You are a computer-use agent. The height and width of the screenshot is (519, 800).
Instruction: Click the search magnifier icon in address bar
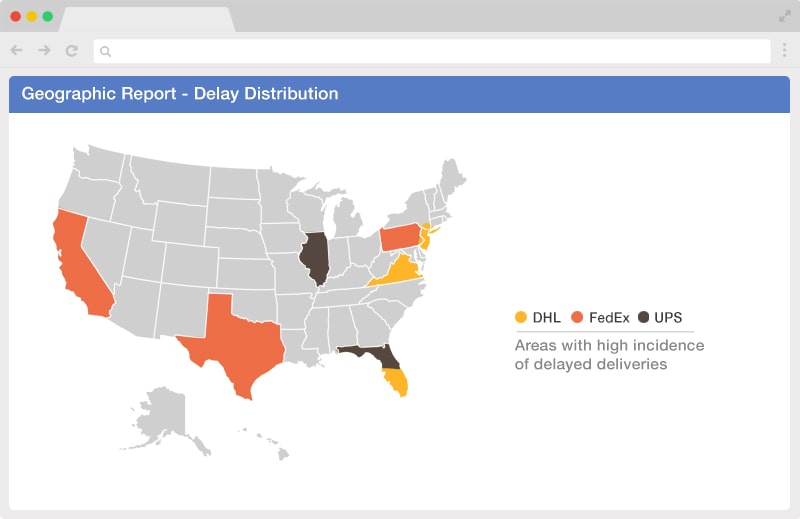[106, 51]
